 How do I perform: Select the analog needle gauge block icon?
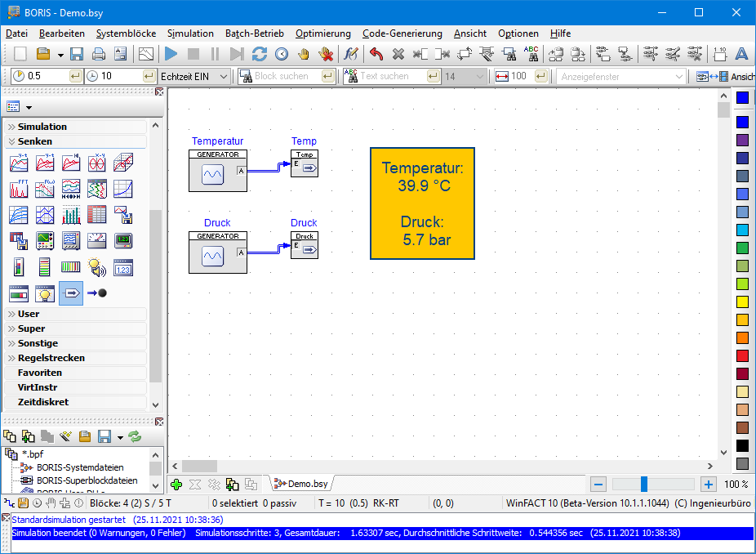point(97,241)
